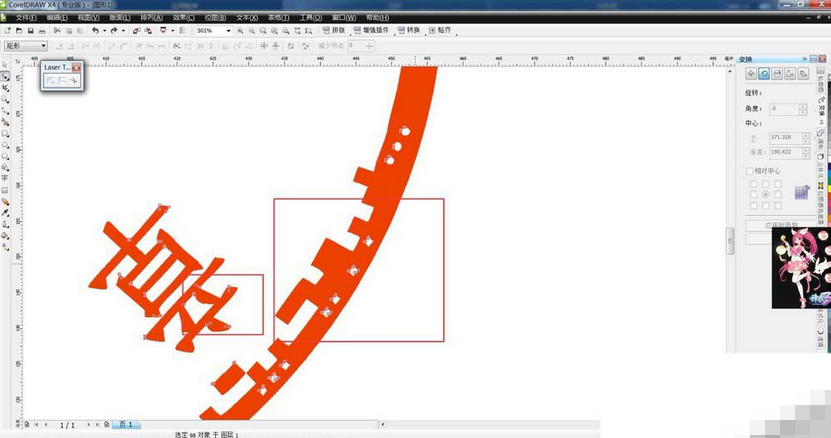
Task: Select the center anchor point radio button
Action: 765,193
